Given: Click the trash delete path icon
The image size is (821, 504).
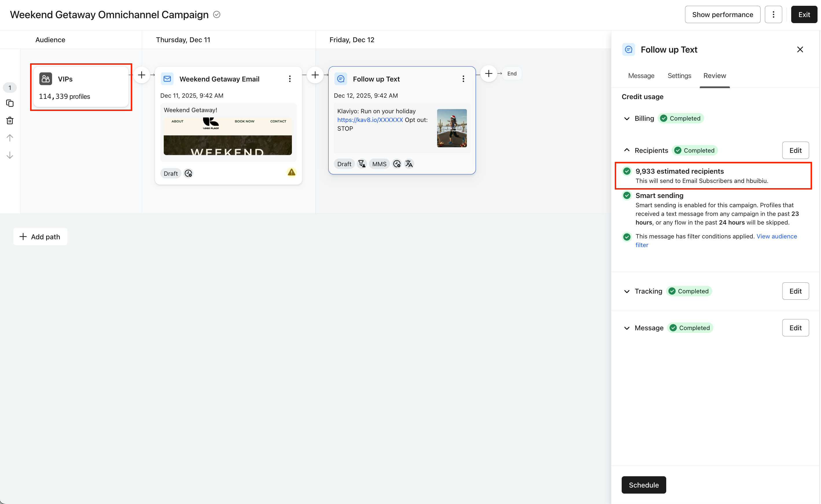Looking at the screenshot, I should click(x=10, y=121).
